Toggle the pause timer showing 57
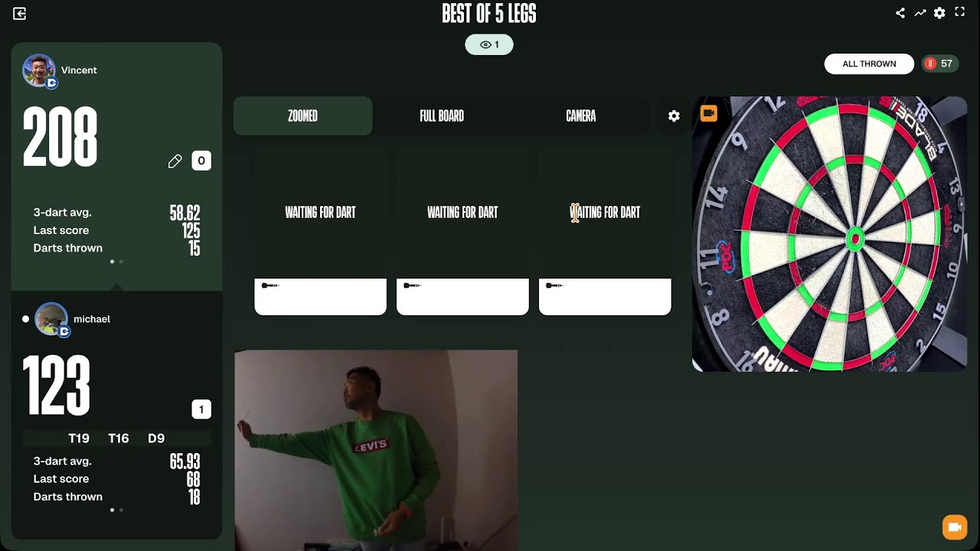 [x=941, y=64]
